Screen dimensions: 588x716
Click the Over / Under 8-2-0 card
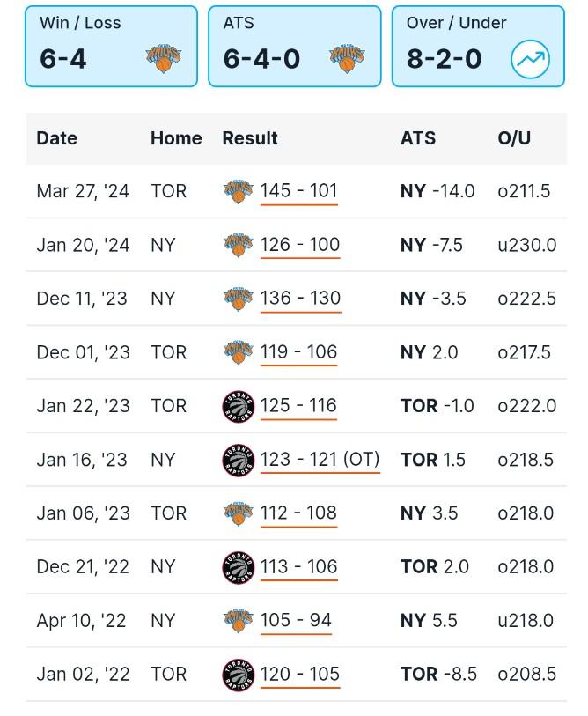click(478, 47)
